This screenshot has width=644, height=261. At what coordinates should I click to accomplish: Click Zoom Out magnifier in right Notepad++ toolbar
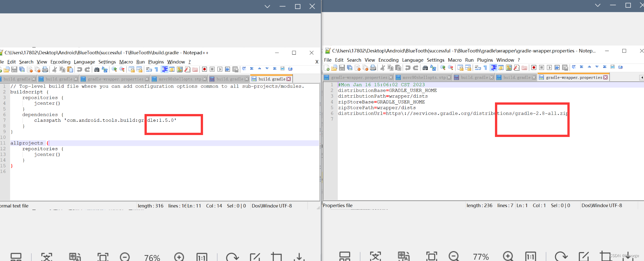[451, 68]
